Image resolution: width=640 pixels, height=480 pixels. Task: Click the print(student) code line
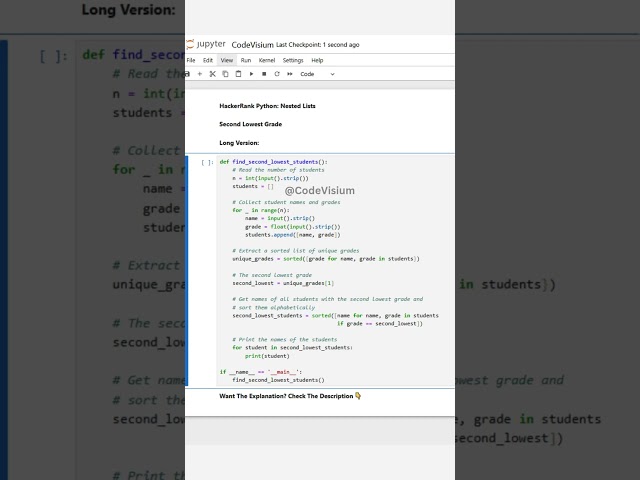tap(267, 356)
